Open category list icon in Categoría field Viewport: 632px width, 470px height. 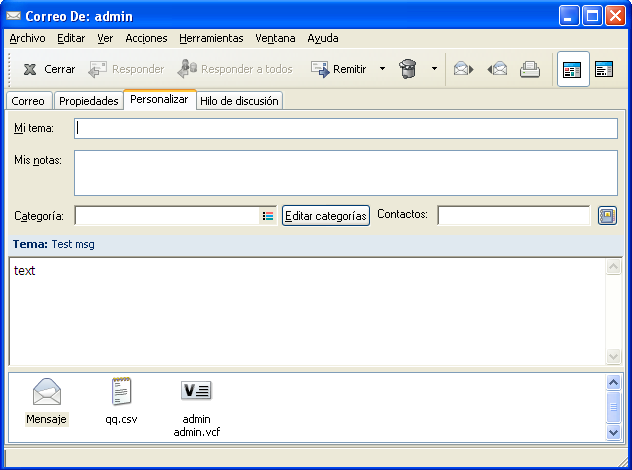pos(268,216)
